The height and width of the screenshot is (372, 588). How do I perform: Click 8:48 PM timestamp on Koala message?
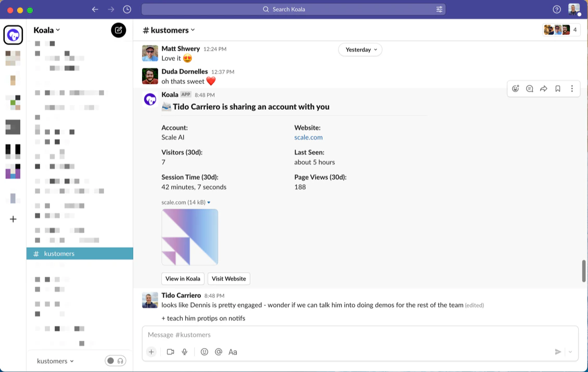point(204,95)
